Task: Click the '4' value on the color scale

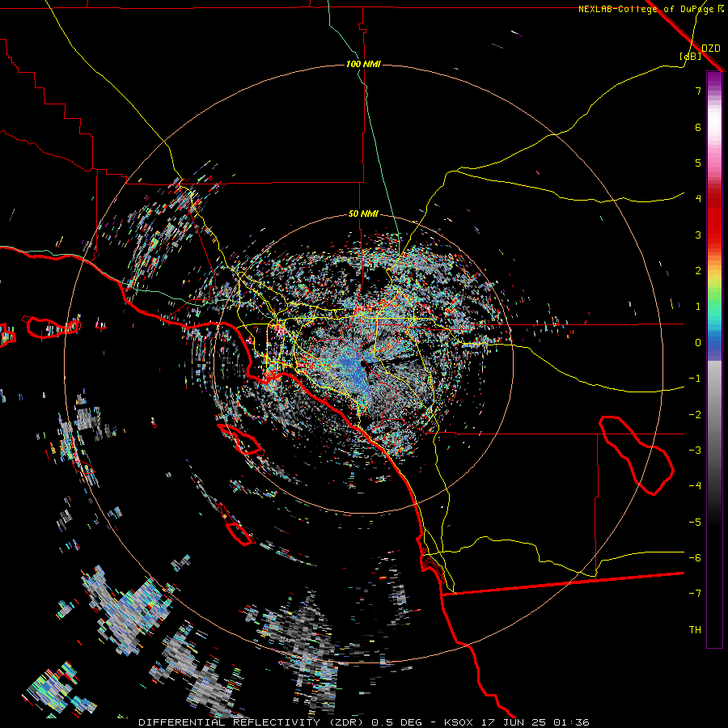Action: pos(698,198)
